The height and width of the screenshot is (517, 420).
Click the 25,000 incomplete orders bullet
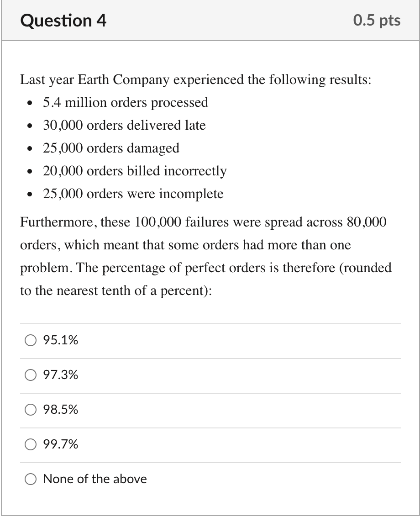(x=133, y=194)
